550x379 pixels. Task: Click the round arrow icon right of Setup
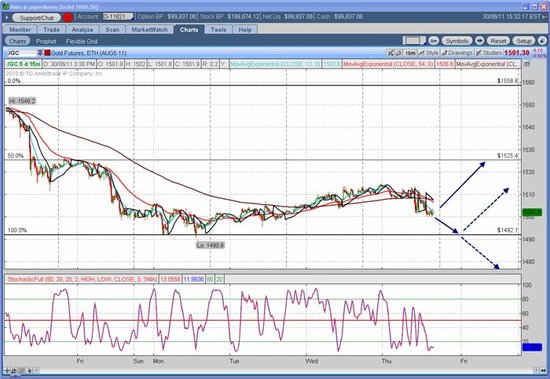pyautogui.click(x=542, y=41)
